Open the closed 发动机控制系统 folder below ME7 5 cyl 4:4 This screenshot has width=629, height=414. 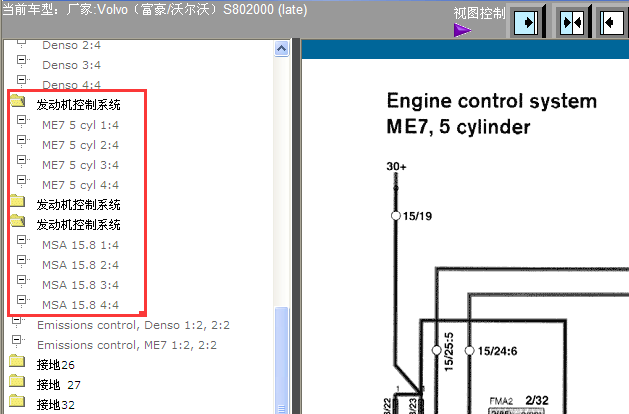18,200
